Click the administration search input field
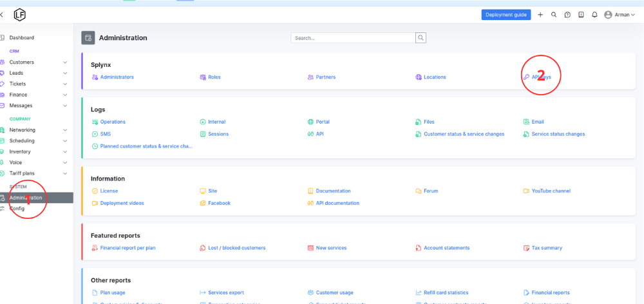 click(353, 38)
